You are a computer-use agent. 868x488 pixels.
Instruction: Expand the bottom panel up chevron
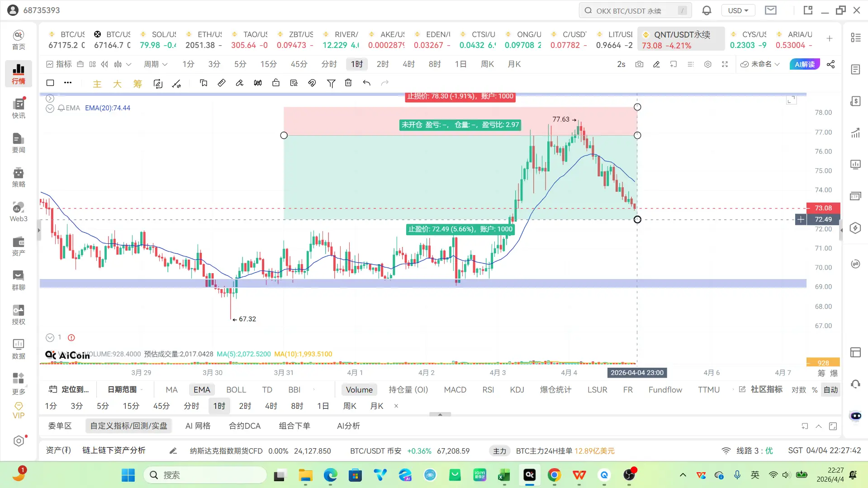pyautogui.click(x=819, y=426)
